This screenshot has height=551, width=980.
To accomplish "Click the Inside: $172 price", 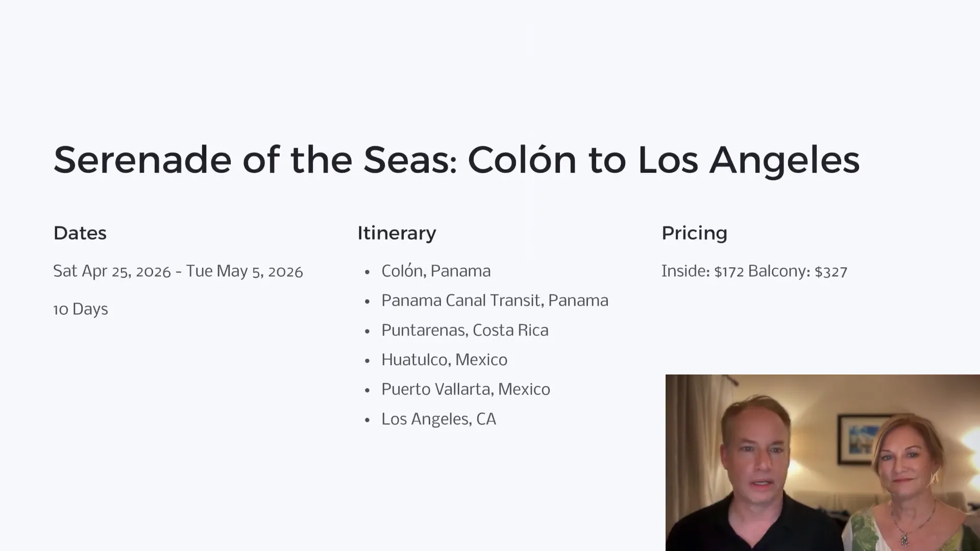I will 702,271.
